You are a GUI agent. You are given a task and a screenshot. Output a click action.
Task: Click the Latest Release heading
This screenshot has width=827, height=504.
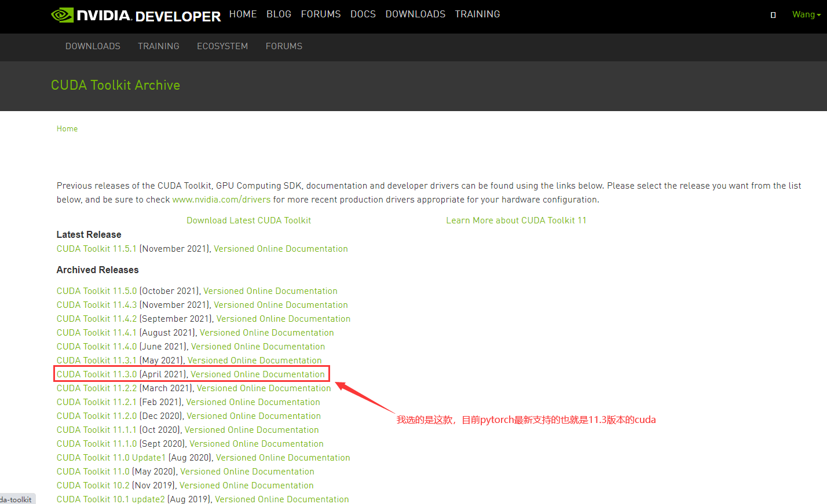(89, 235)
